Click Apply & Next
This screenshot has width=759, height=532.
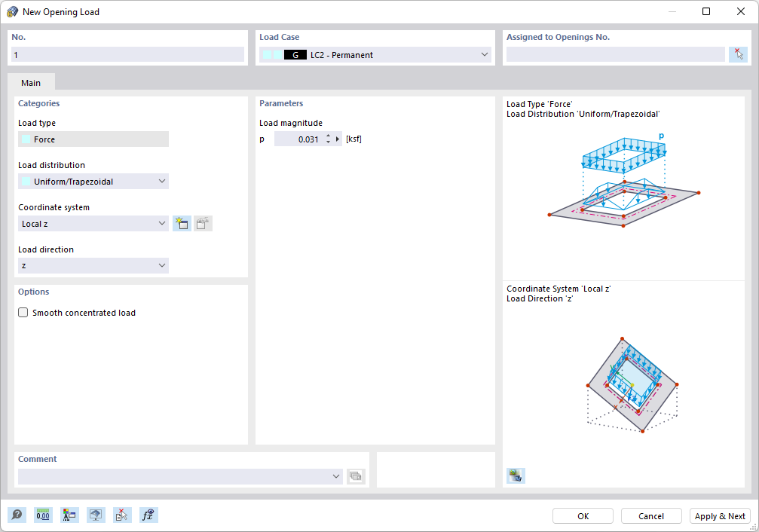720,515
